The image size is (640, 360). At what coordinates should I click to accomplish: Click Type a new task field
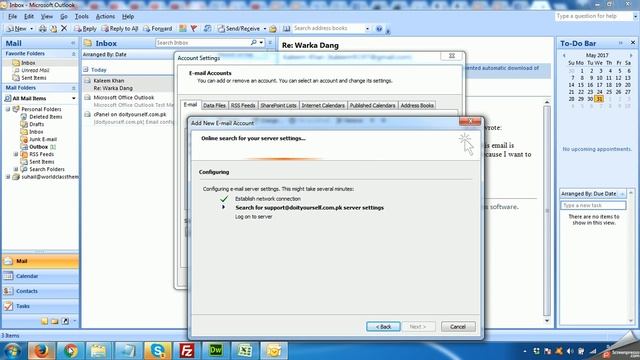593,205
